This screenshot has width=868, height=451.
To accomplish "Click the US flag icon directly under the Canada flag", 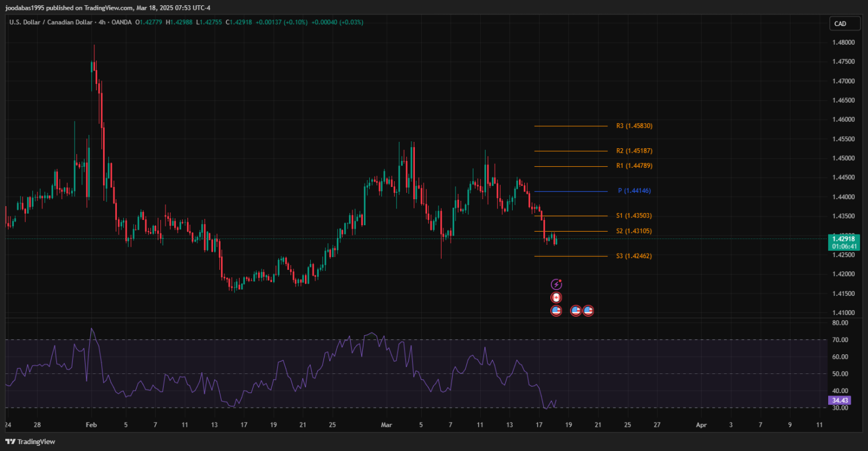I will 556,311.
